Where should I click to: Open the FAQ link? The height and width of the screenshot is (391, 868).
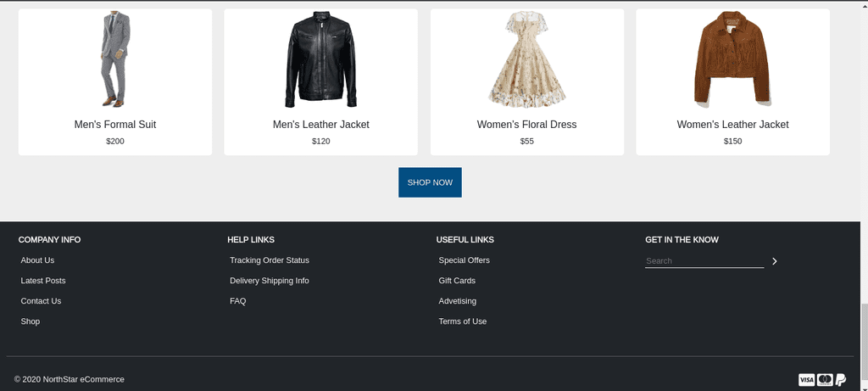(x=238, y=301)
